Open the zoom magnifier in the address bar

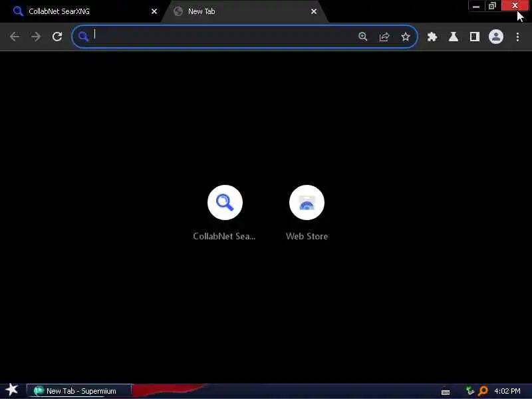pos(363,37)
